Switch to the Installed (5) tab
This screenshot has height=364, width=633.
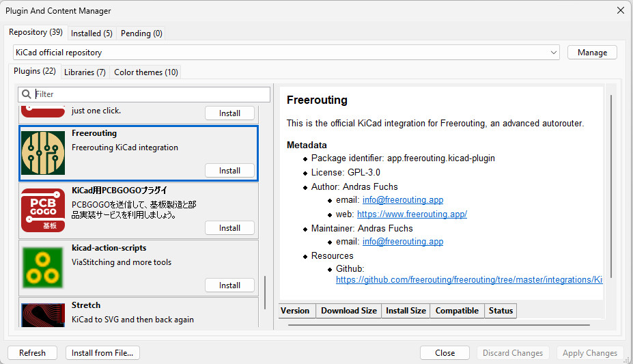tap(92, 33)
